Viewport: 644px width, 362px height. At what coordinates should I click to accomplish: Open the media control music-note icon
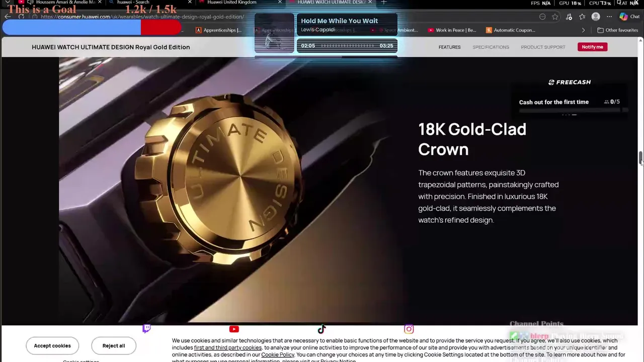point(569,17)
